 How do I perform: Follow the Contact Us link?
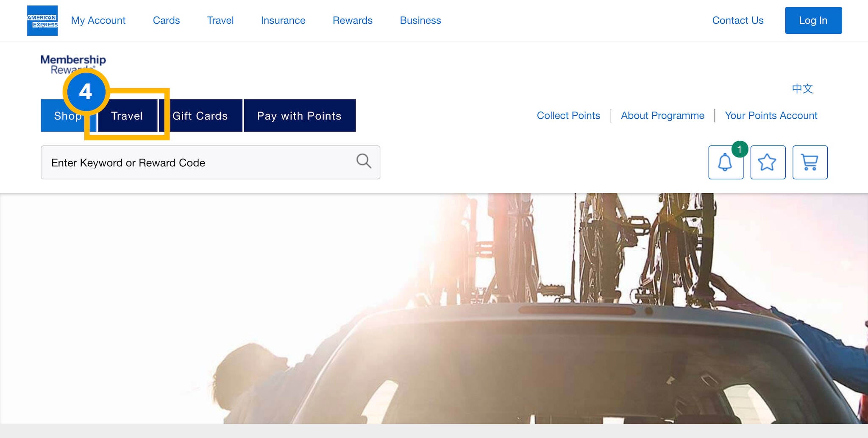pyautogui.click(x=737, y=20)
